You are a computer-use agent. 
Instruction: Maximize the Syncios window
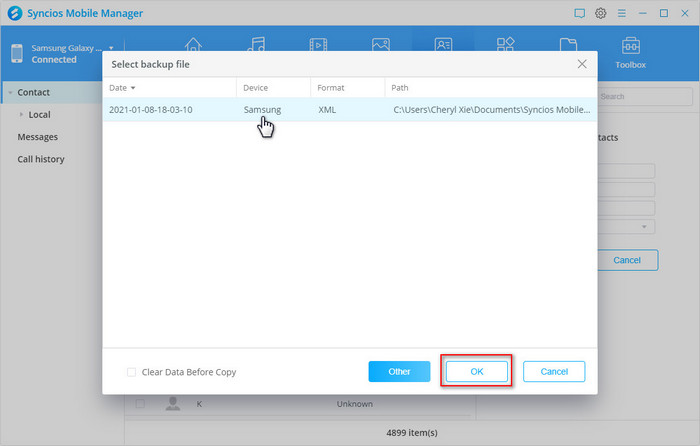pyautogui.click(x=664, y=13)
